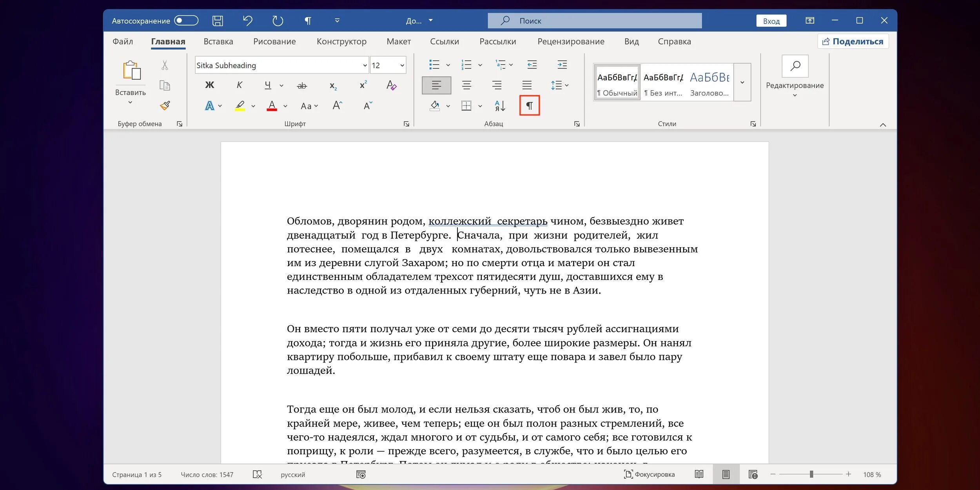Toggle the show paragraph marks button
980x490 pixels.
tap(529, 105)
